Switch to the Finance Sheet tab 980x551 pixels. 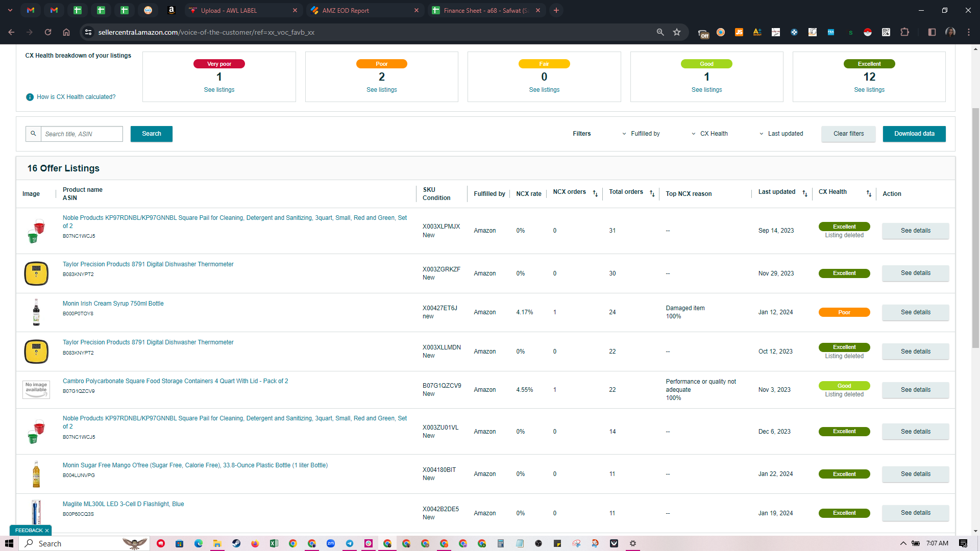(x=487, y=10)
